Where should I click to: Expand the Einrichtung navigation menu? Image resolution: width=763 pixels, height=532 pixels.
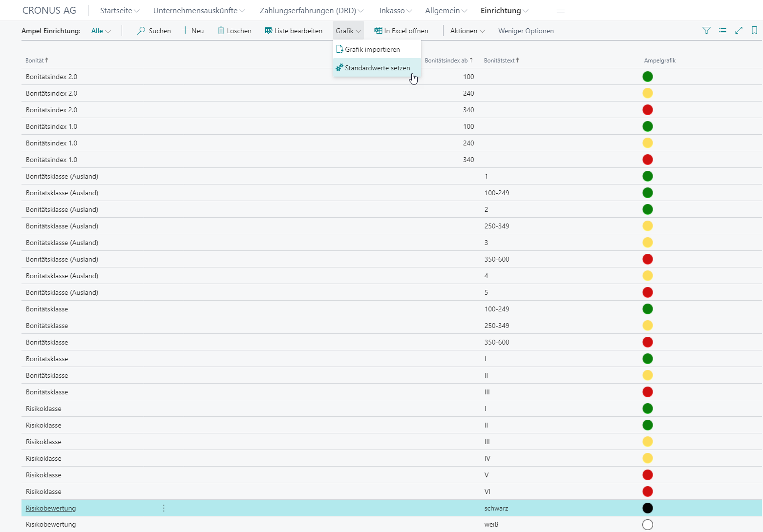pos(504,11)
